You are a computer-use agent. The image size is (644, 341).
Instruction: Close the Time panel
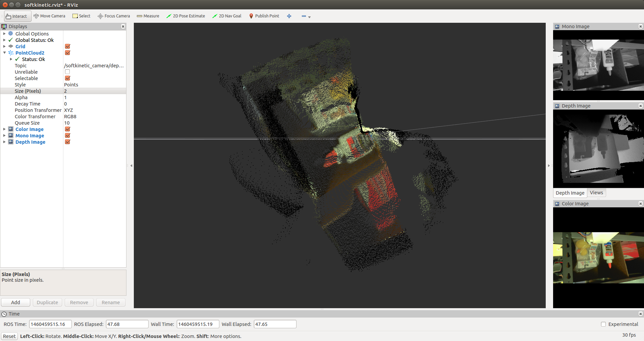click(x=640, y=314)
